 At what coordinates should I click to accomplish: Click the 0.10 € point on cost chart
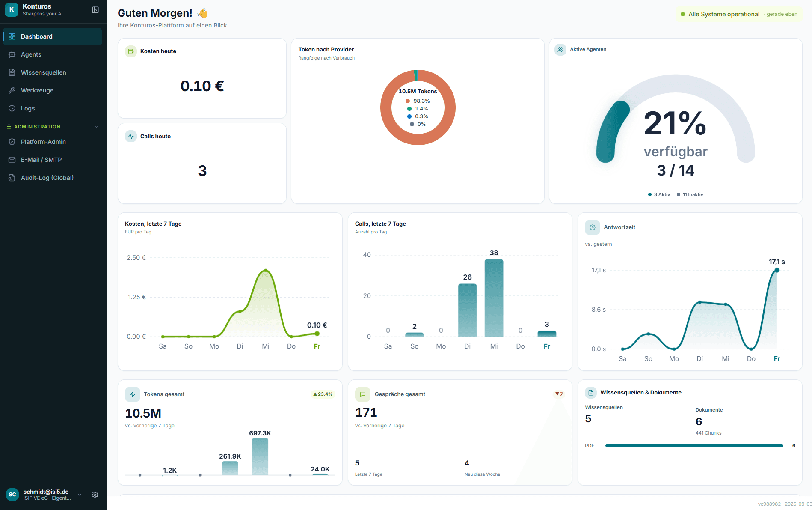click(x=317, y=334)
